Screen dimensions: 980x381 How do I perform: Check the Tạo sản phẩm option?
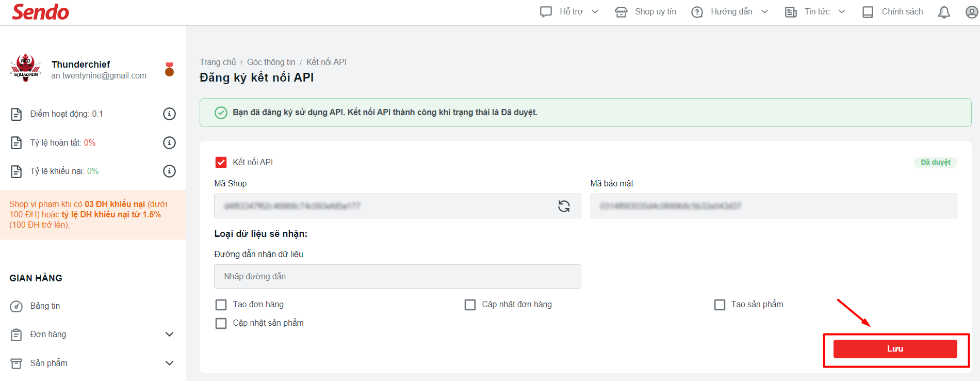click(720, 305)
